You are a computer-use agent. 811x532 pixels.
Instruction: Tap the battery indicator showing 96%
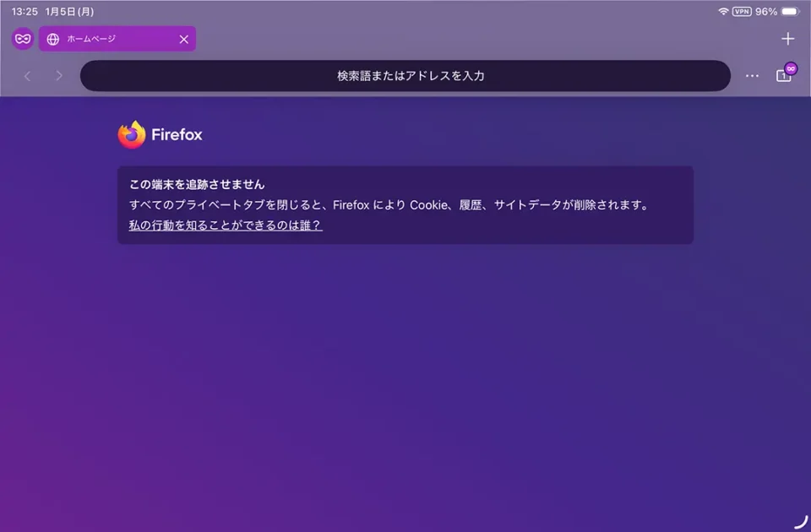(x=786, y=12)
